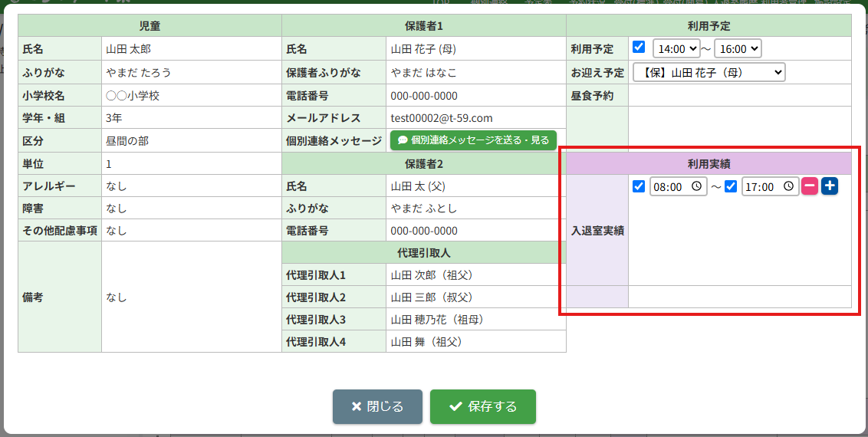Click the 08:00 entry time input field
Image resolution: width=868 pixels, height=437 pixels.
pyautogui.click(x=670, y=186)
